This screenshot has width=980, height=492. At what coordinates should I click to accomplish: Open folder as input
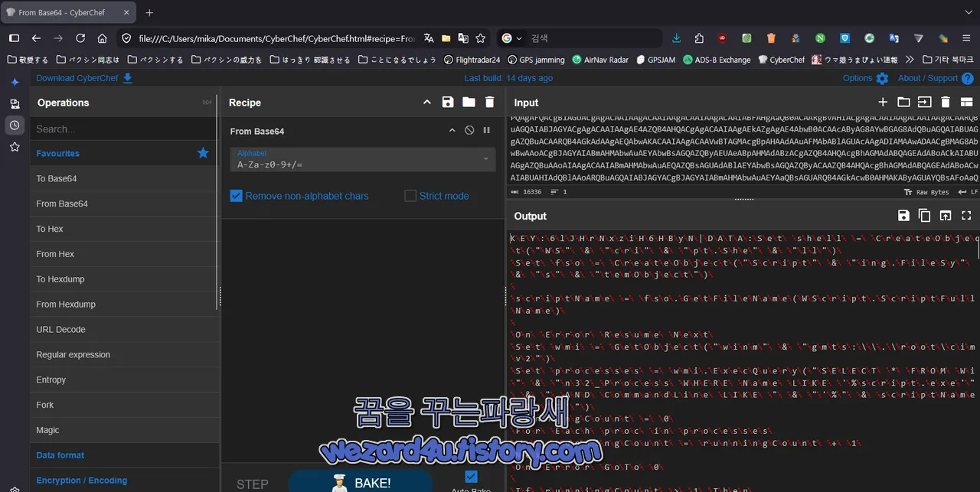pyautogui.click(x=903, y=103)
